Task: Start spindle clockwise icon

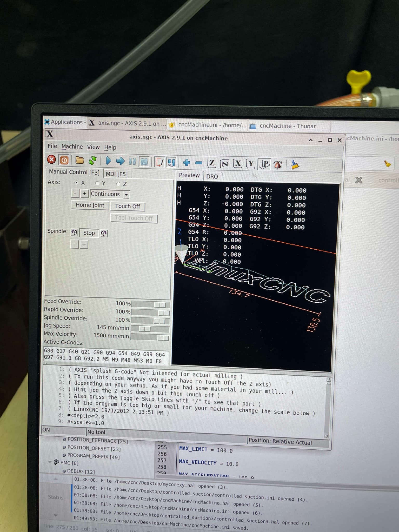Action: (x=104, y=233)
